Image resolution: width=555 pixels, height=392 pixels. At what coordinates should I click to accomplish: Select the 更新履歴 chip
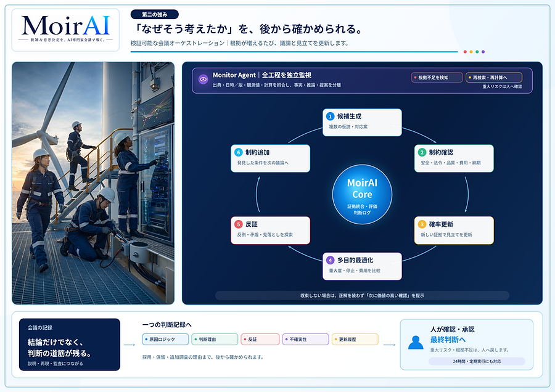pos(355,339)
